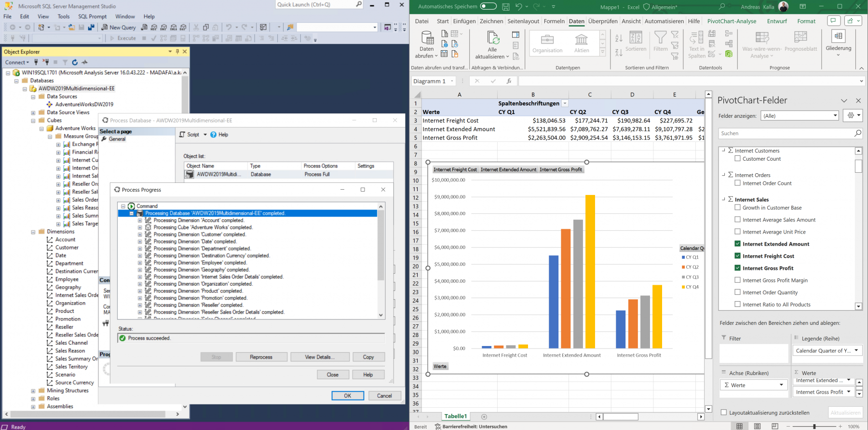Switch to Formeln ribbon tab

tap(554, 21)
